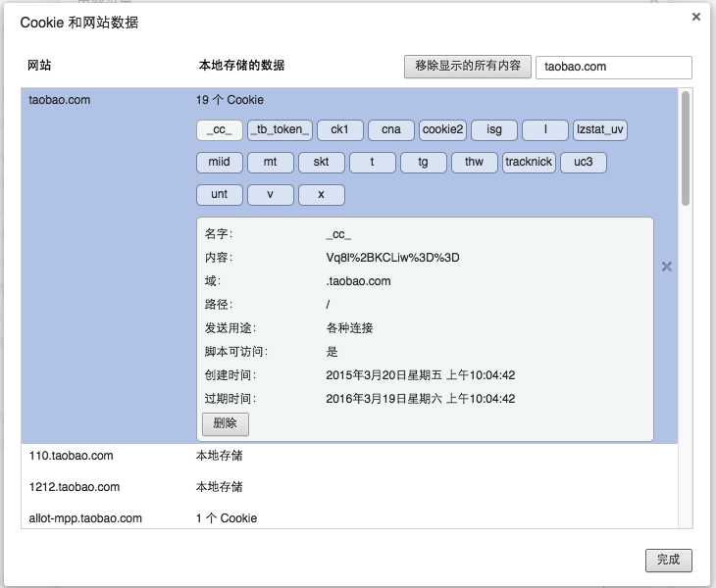The height and width of the screenshot is (588, 716).
Task: Click the expiry time 2016年3月19日
Action: (x=420, y=399)
